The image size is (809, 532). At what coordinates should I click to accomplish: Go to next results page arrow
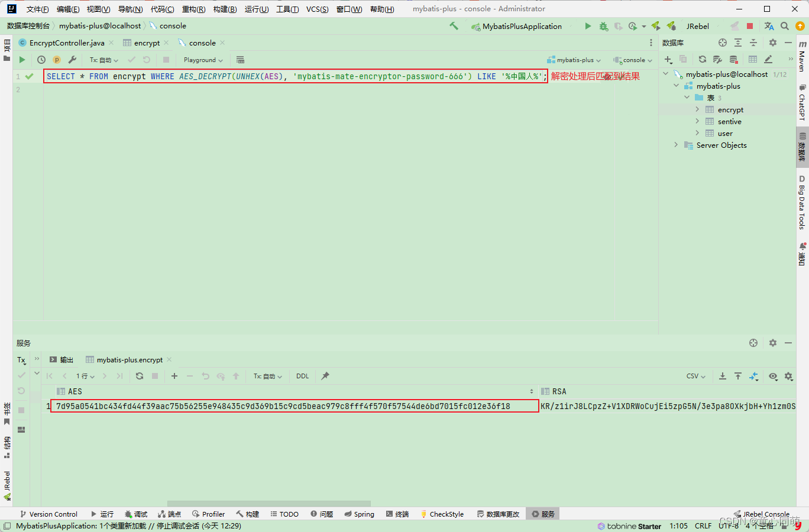pos(105,376)
